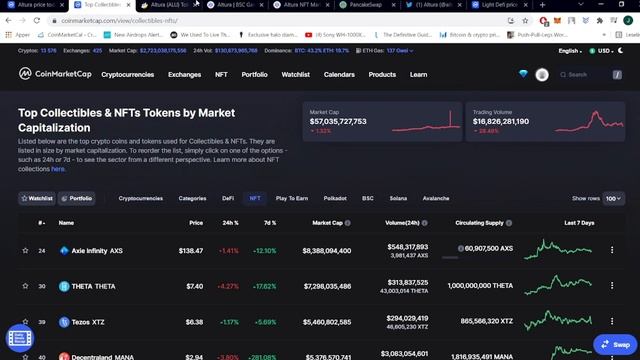Open the MetaMask fox extension
This screenshot has width=640, height=360.
[557, 20]
